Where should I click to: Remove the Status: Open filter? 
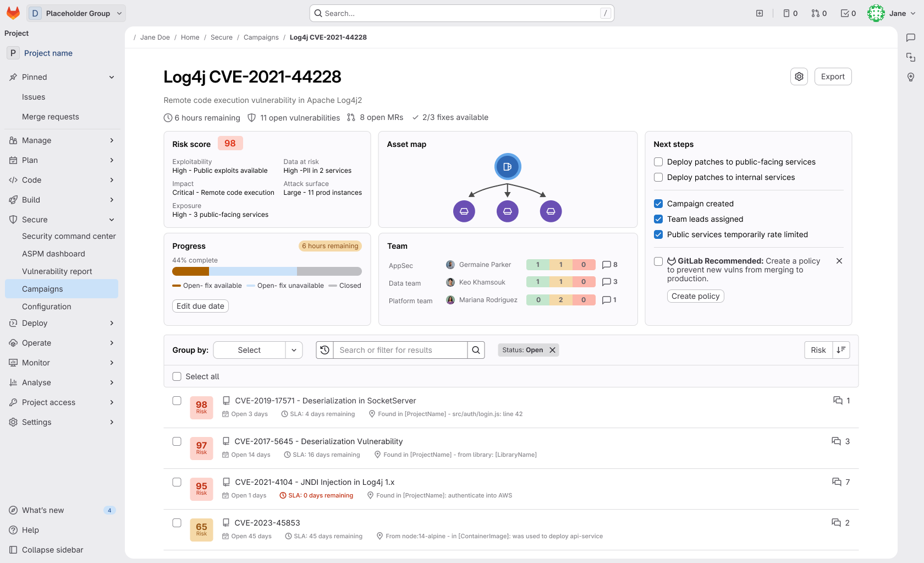(x=552, y=350)
